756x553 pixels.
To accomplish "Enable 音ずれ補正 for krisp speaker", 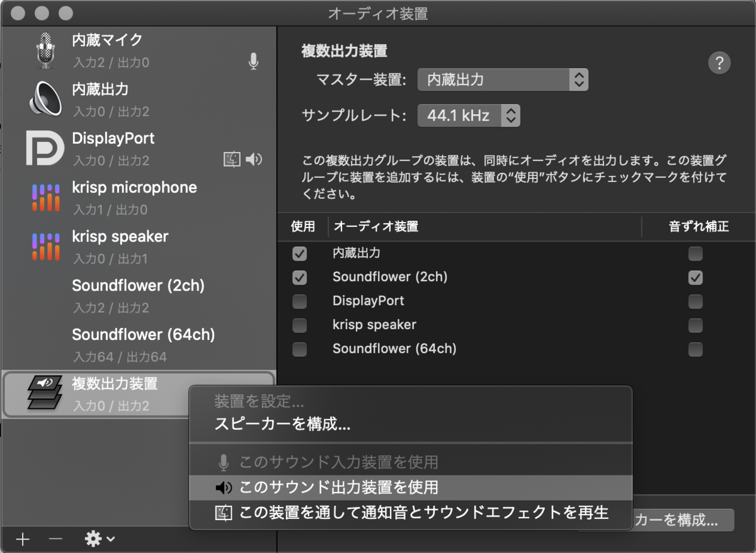I will 696,325.
